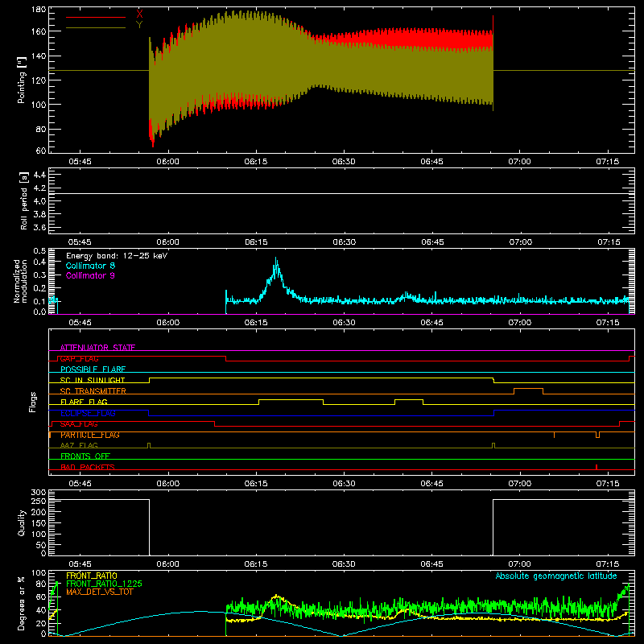This screenshot has height=644, width=644.
Task: Click the green FRONTS_OFF label
Action: click(85, 456)
